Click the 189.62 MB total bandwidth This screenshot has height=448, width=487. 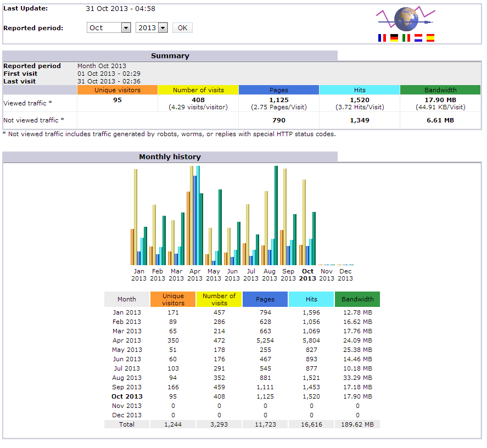(x=357, y=424)
